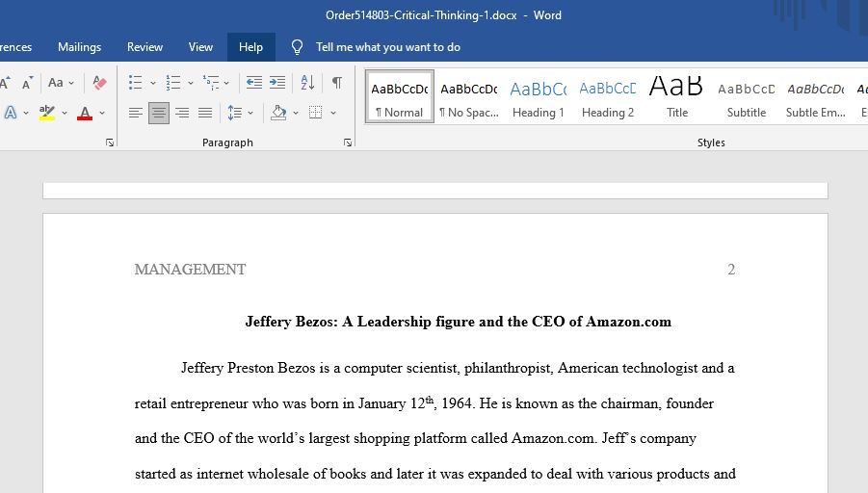Open the Shading color dropdown arrow
Screen dimensions: 868x493
[x=296, y=113]
